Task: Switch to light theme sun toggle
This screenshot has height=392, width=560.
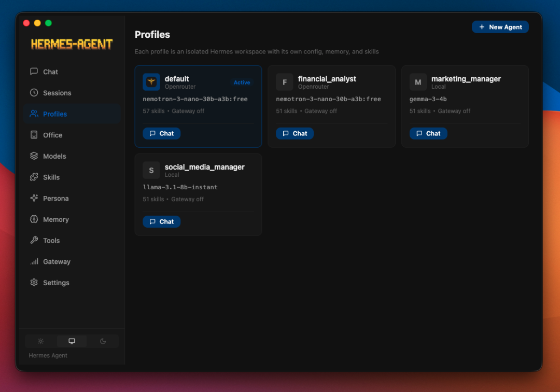Action: 41,341
